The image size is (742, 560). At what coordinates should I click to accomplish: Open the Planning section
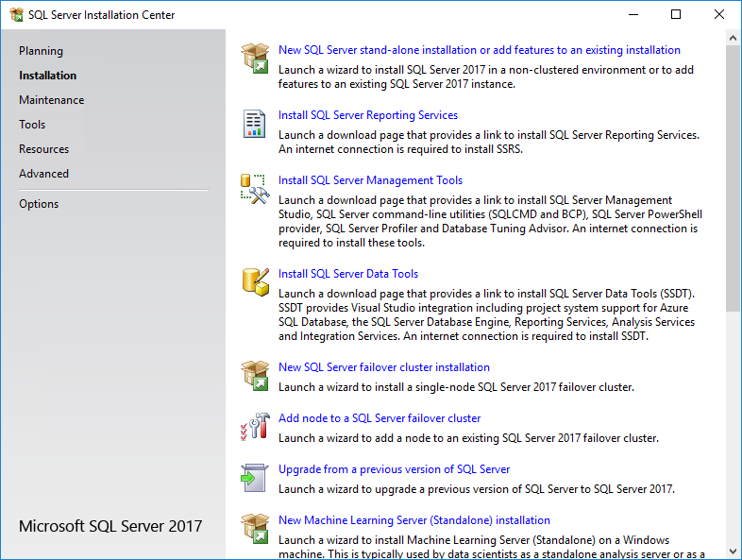coord(41,51)
